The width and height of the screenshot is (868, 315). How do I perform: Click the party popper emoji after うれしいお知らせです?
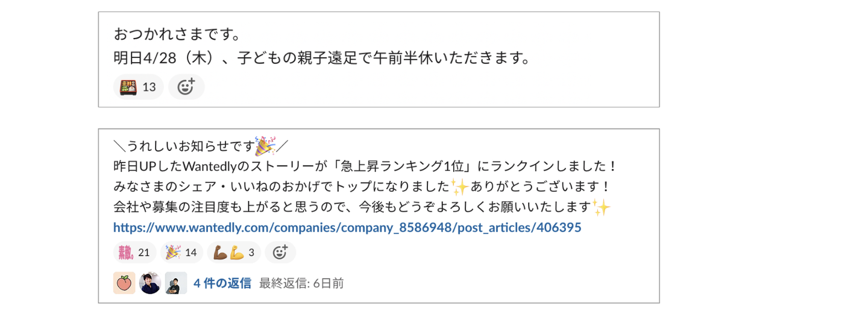click(265, 145)
